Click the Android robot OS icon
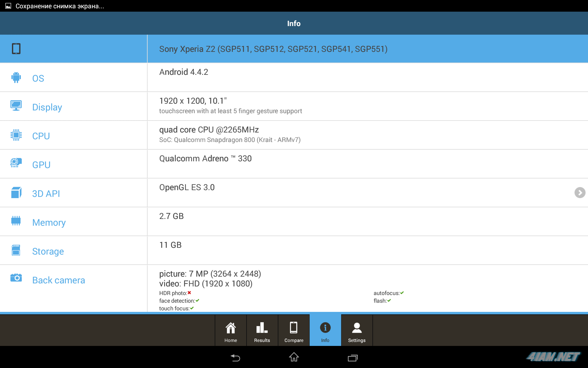The image size is (588, 368). [16, 78]
